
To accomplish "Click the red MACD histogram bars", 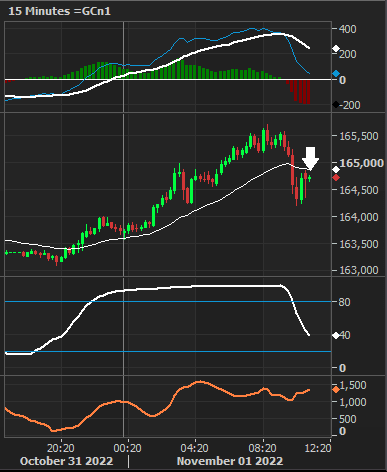I will 298,91.
